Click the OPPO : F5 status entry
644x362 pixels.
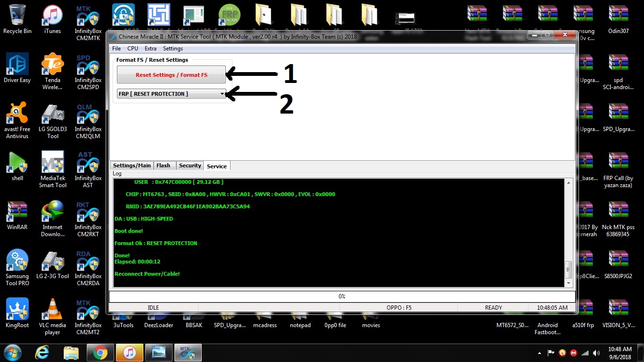[399, 308]
